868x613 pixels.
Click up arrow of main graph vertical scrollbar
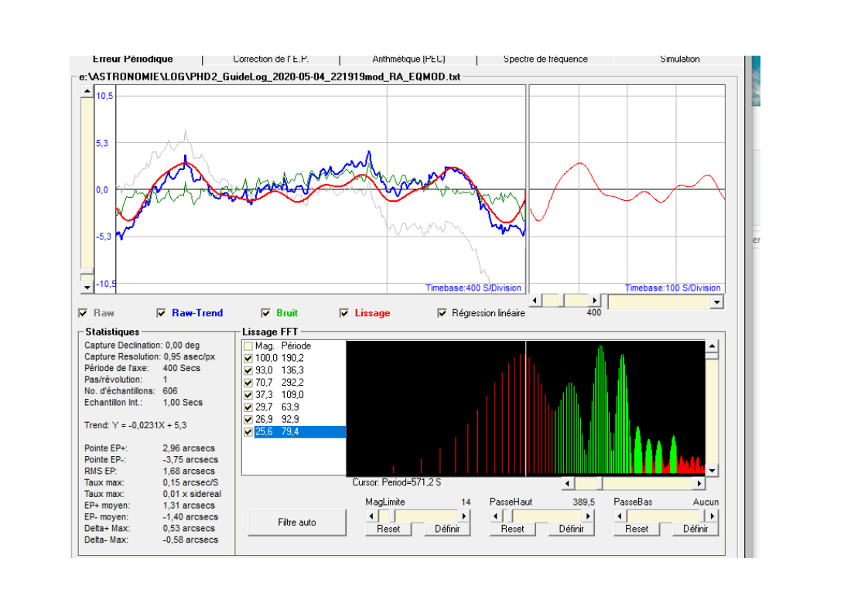click(x=87, y=90)
